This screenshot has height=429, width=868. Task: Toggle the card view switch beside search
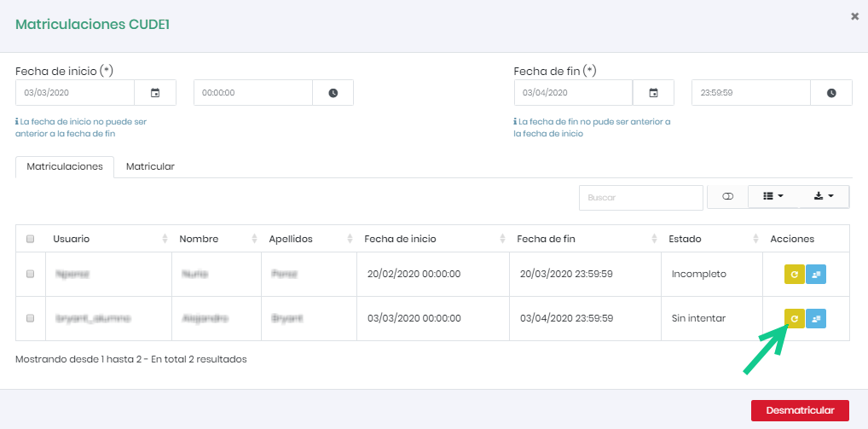click(727, 197)
